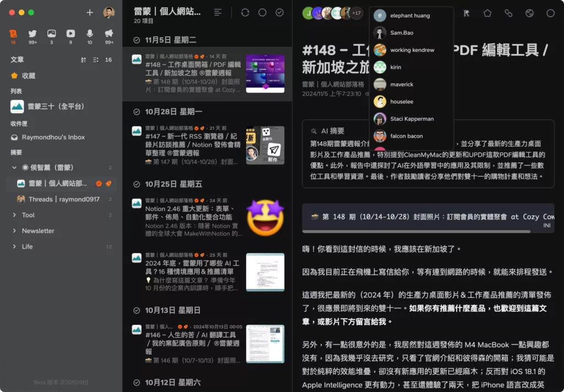Image resolution: width=564 pixels, height=392 pixels.
Task: Click the 2024 年底 entry document thumbnail
Action: (265, 272)
